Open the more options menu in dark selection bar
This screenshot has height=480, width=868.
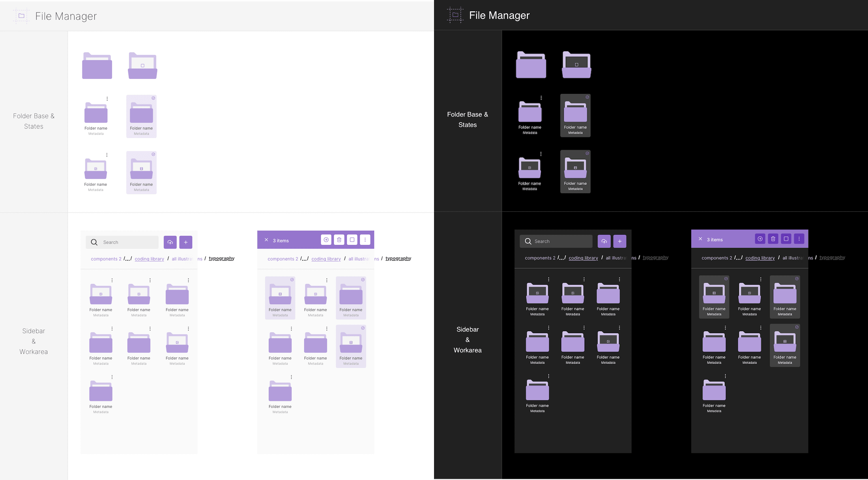pos(799,239)
